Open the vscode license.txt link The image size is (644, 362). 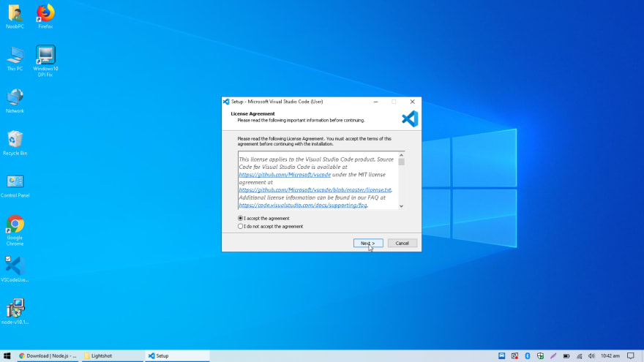315,189
